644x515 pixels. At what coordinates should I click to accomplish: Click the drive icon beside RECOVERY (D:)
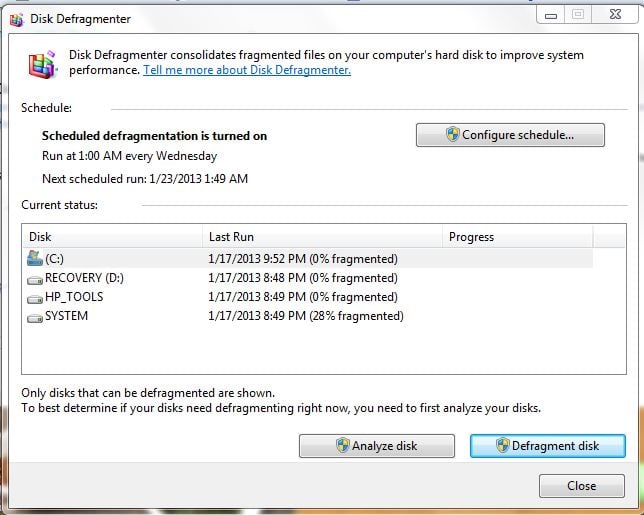[35, 280]
